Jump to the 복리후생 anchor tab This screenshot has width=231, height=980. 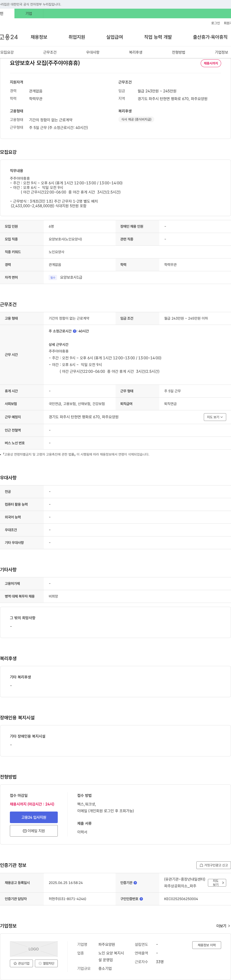click(135, 52)
